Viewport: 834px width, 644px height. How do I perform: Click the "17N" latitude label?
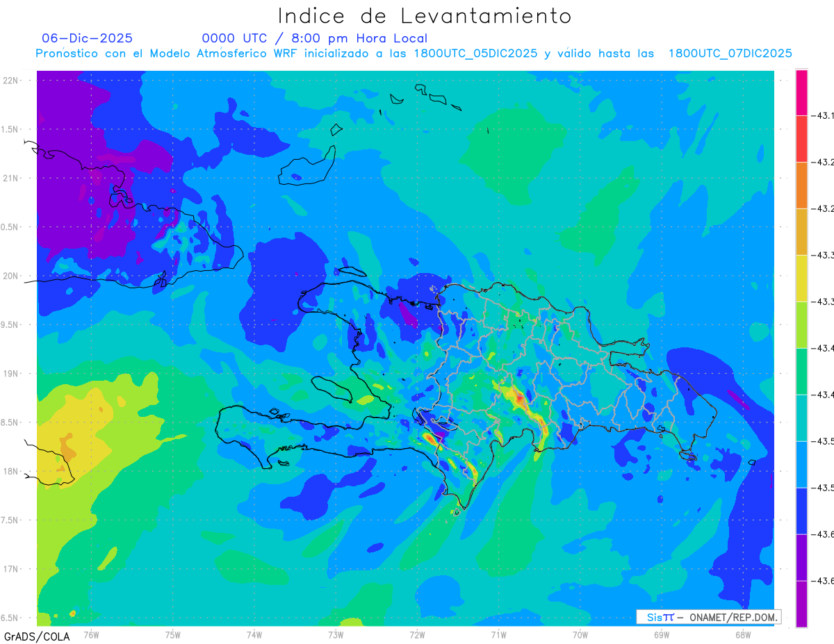coord(12,569)
